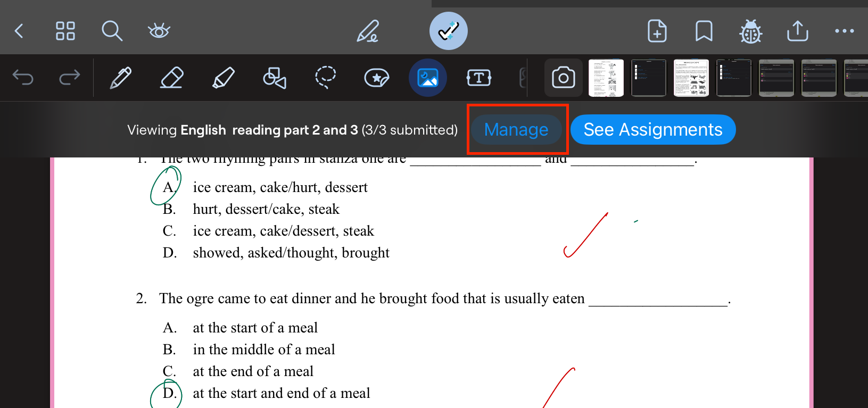Choose the Lasso selection tool
Image resolution: width=868 pixels, height=408 pixels.
[x=325, y=78]
